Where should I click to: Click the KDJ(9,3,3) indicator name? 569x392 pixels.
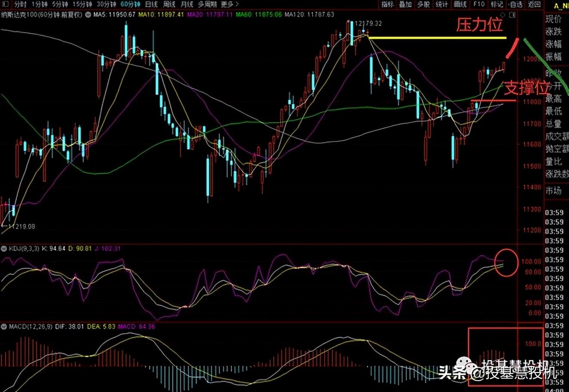(x=24, y=249)
